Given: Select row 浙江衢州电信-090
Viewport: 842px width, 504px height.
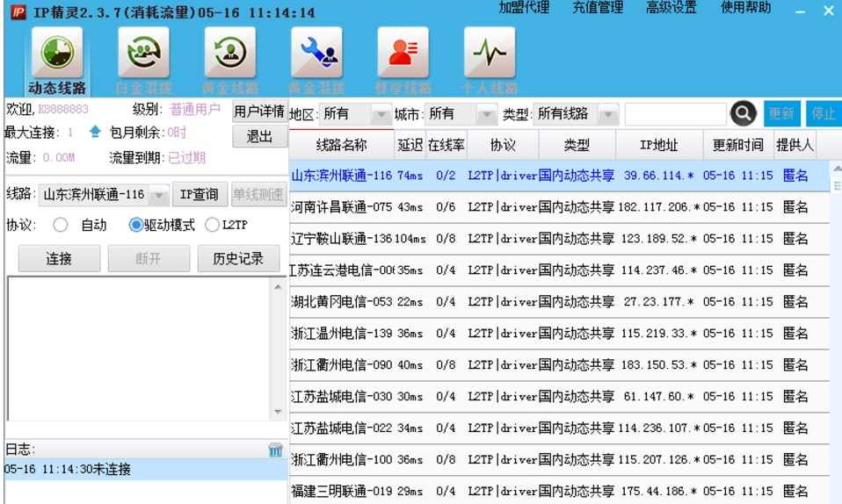Looking at the screenshot, I should (559, 365).
